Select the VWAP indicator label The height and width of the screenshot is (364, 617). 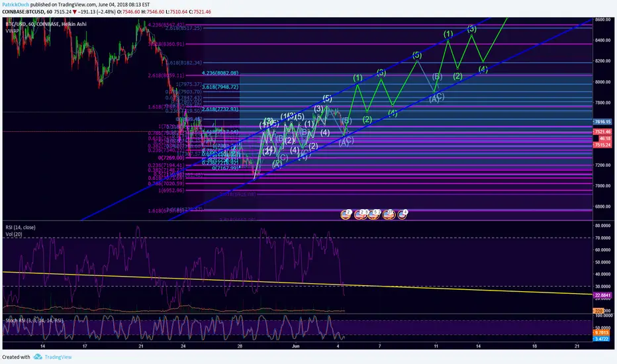pyautogui.click(x=12, y=30)
